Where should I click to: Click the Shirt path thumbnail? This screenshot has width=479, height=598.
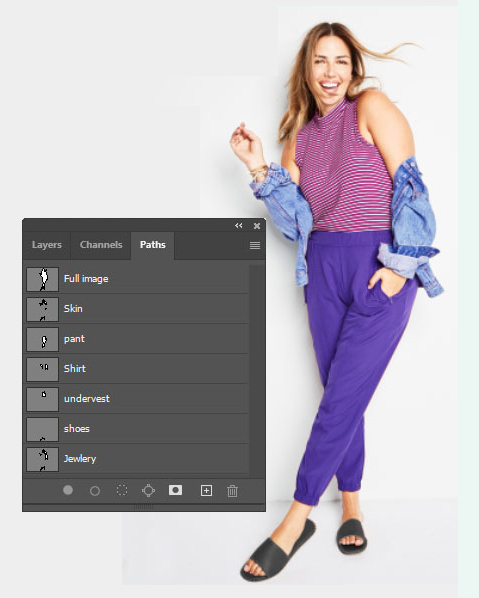pyautogui.click(x=43, y=369)
